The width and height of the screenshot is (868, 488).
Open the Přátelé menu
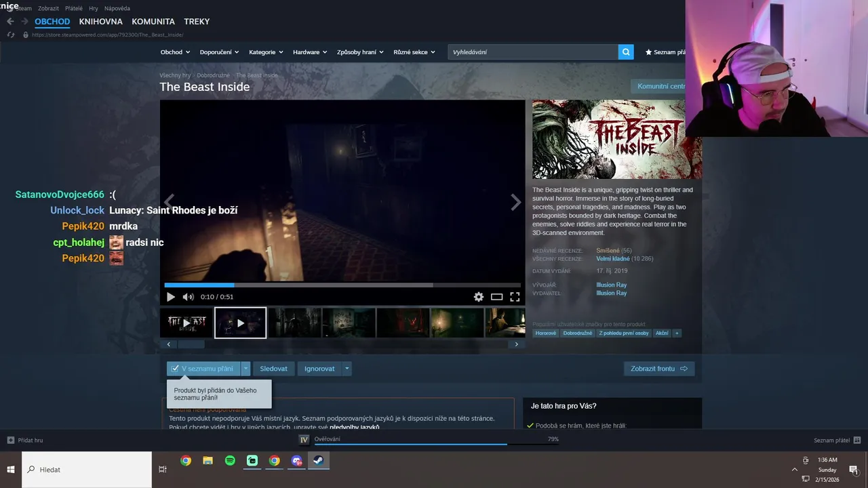point(74,8)
